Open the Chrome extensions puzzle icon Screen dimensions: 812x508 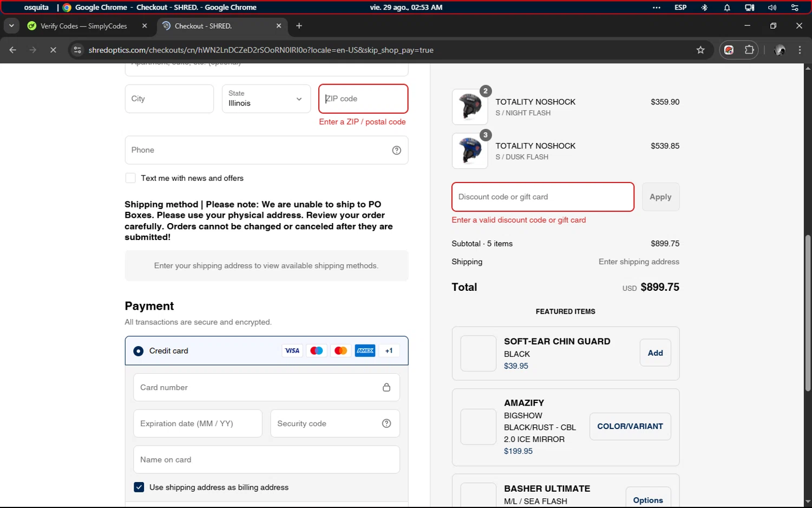[x=749, y=50]
